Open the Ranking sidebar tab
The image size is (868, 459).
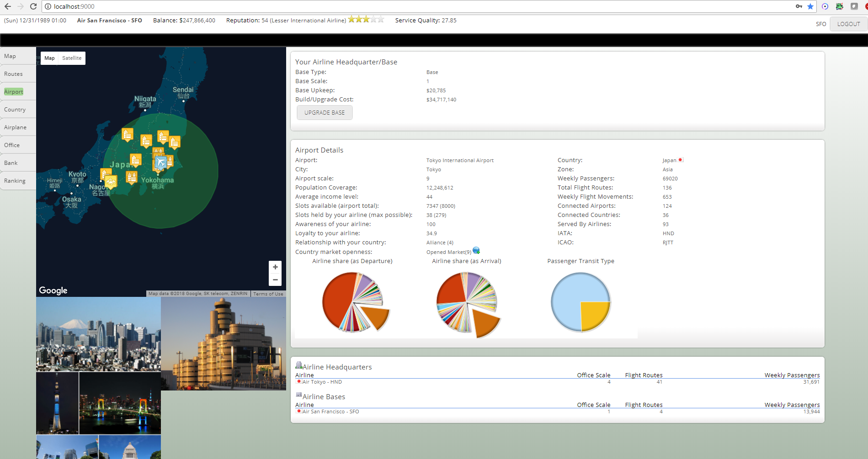click(x=18, y=181)
